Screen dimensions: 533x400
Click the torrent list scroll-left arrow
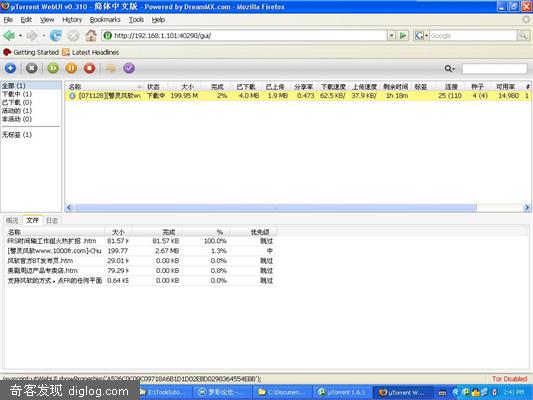point(69,208)
